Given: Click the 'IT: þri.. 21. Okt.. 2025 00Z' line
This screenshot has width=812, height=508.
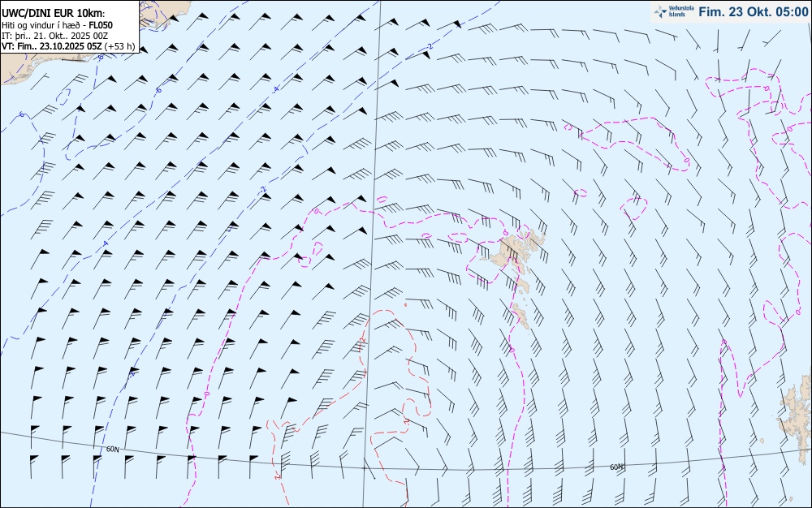Looking at the screenshot, I should pos(55,36).
